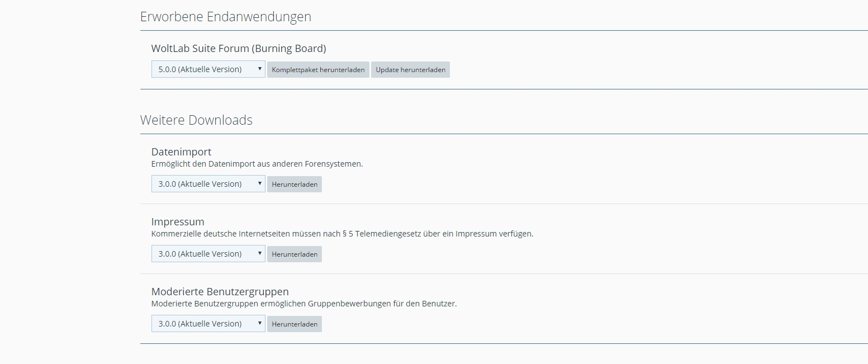Download the Datenimport package

(295, 185)
